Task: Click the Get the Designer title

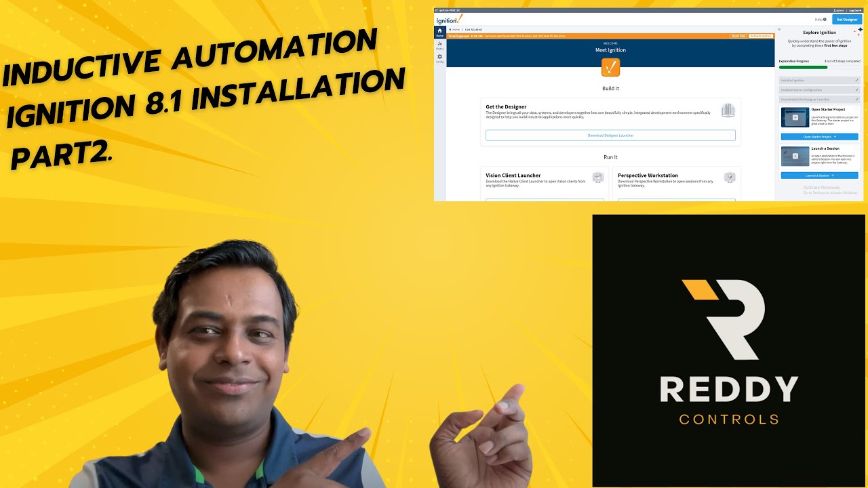Action: click(506, 107)
